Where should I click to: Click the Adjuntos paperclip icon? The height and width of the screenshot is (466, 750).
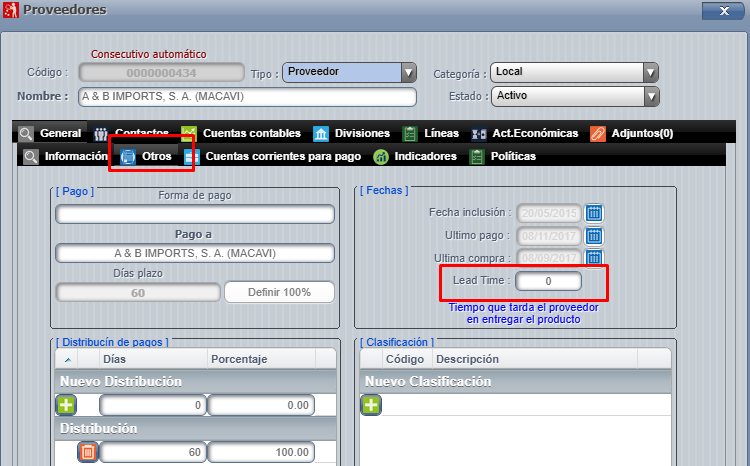coord(597,133)
